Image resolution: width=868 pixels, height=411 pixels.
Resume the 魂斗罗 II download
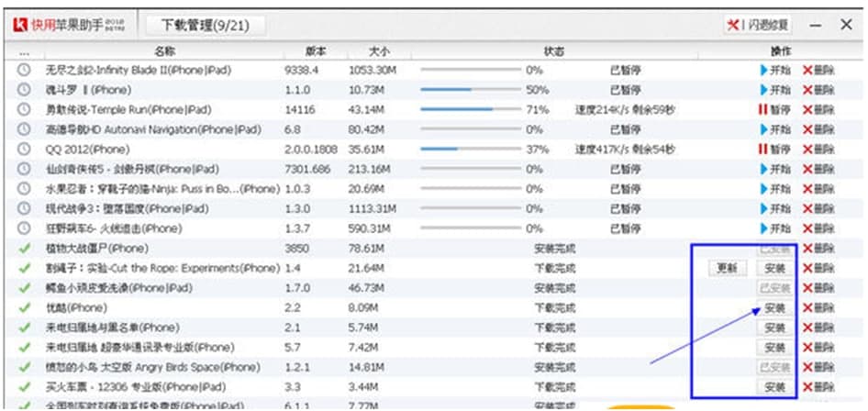click(x=774, y=90)
